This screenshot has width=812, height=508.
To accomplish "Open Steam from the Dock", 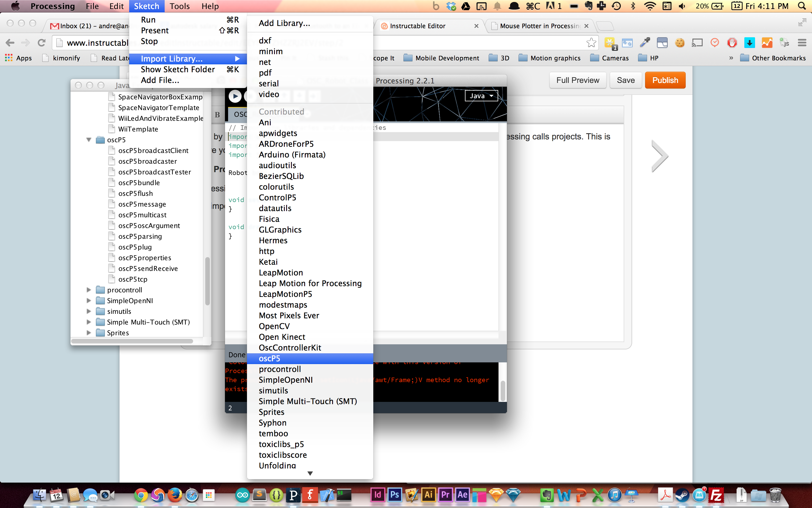I will pos(683,495).
